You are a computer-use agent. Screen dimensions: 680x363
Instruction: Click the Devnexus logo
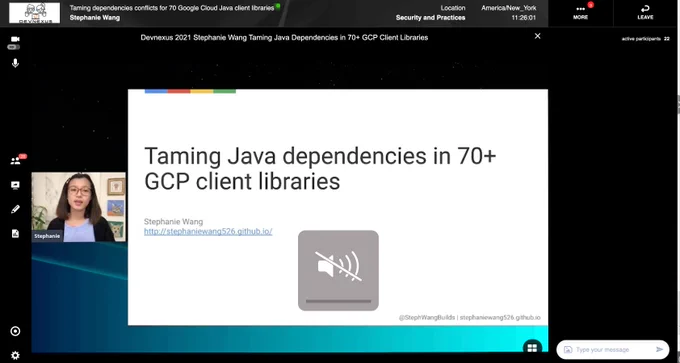coord(35,13)
